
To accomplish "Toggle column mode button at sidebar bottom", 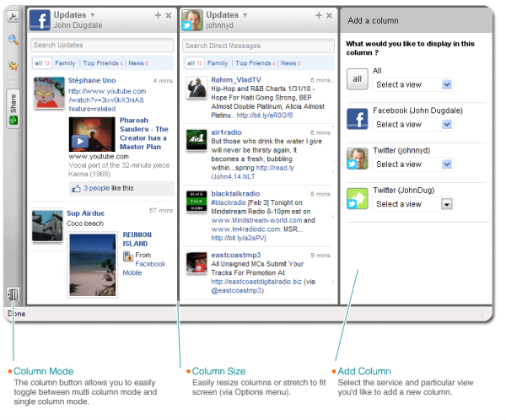I will pos(13,294).
